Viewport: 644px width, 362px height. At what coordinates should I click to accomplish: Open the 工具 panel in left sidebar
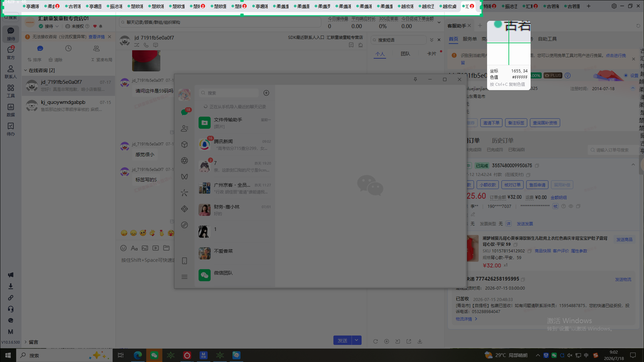tap(11, 91)
